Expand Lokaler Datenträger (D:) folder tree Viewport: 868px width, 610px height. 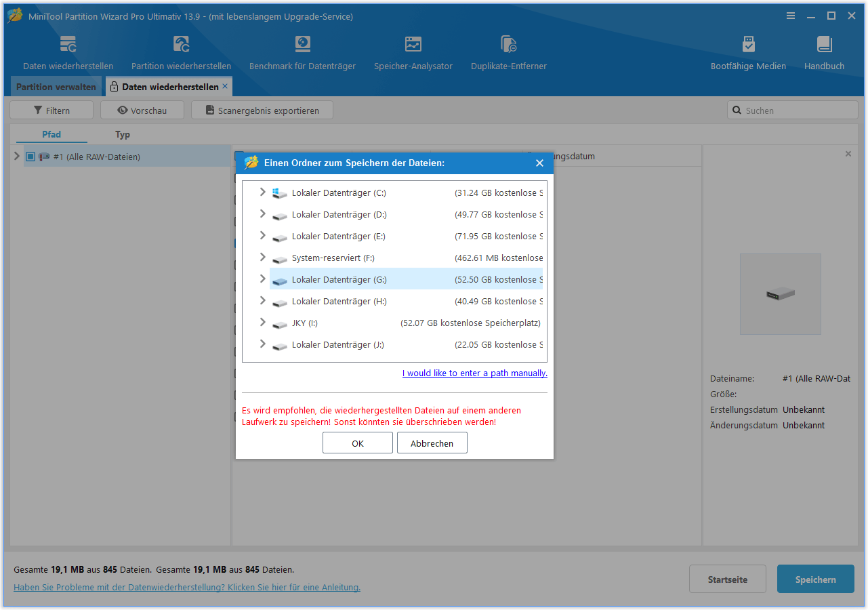click(x=263, y=214)
